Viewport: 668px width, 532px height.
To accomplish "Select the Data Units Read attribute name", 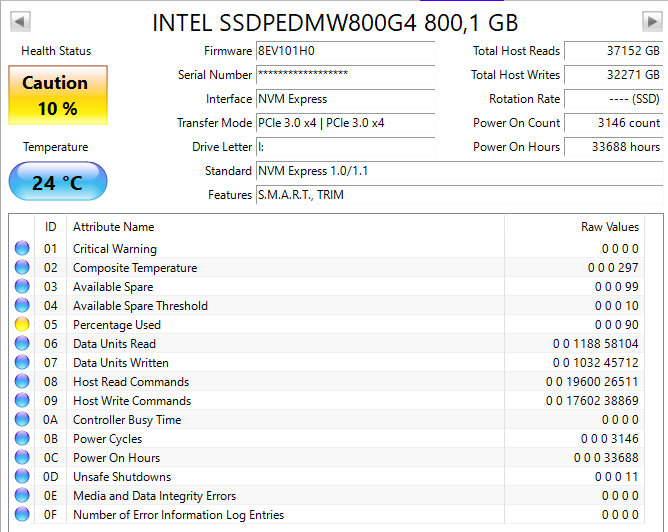I will click(114, 344).
